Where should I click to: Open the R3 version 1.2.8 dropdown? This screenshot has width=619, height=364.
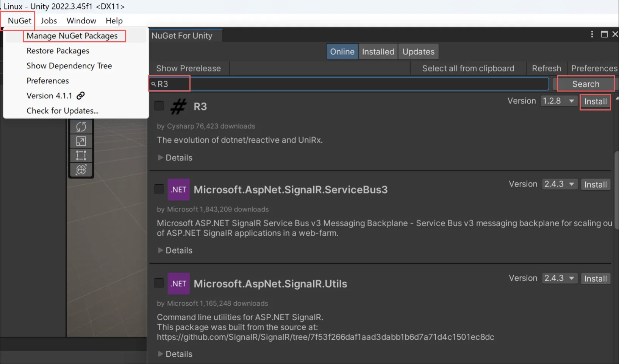click(558, 101)
